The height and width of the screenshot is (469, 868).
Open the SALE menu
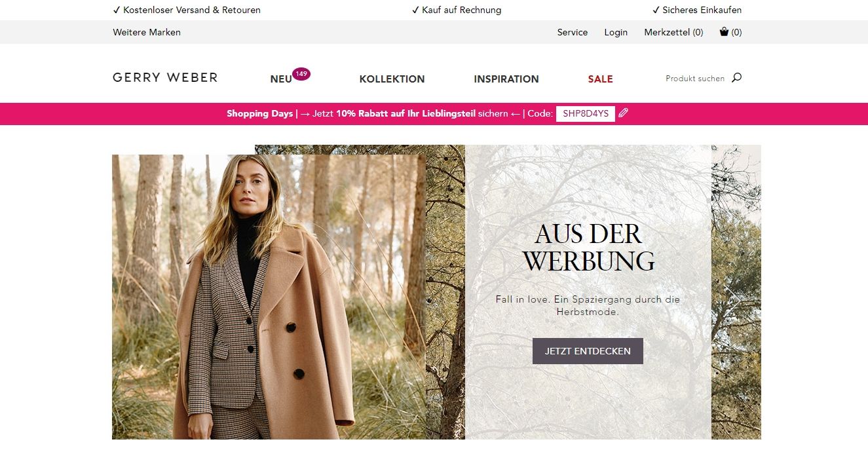click(600, 79)
